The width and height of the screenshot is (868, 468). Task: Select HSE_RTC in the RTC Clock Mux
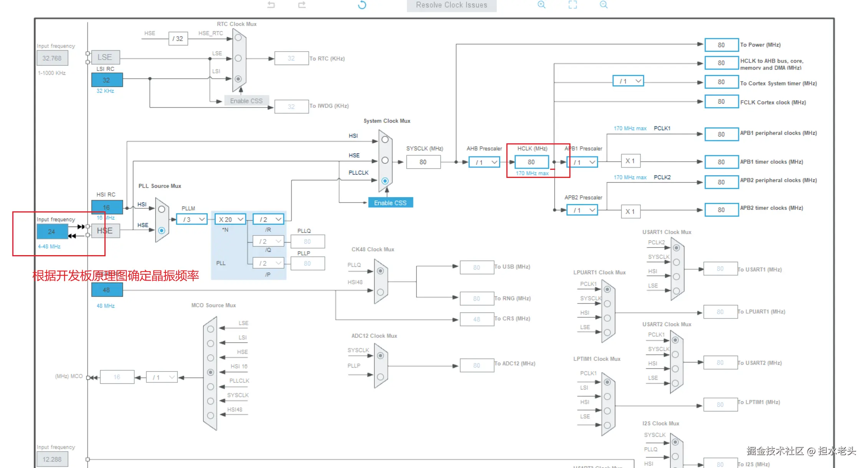click(238, 38)
